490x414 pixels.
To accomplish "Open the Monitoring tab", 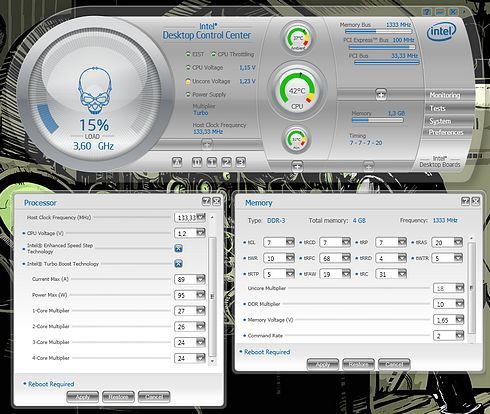I will pyautogui.click(x=449, y=95).
